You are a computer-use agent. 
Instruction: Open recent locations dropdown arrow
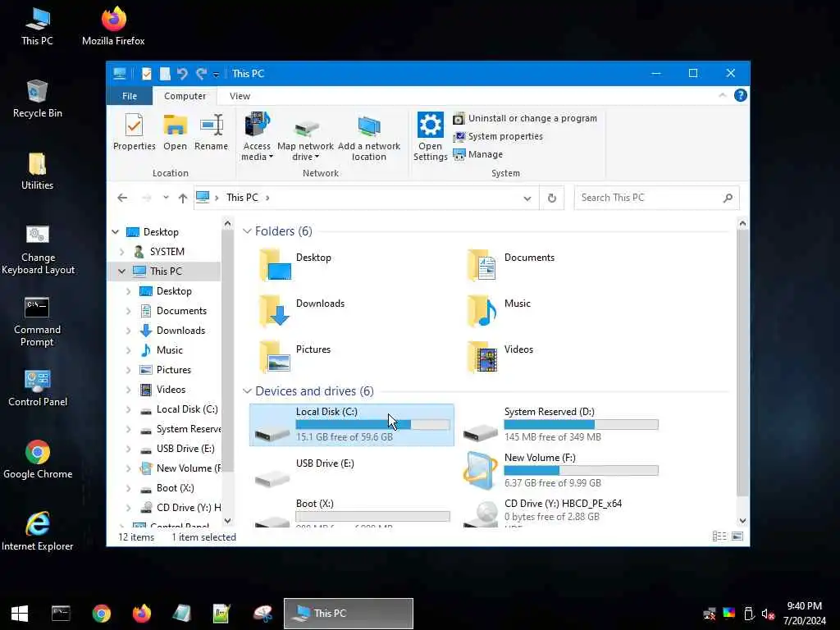pyautogui.click(x=166, y=198)
